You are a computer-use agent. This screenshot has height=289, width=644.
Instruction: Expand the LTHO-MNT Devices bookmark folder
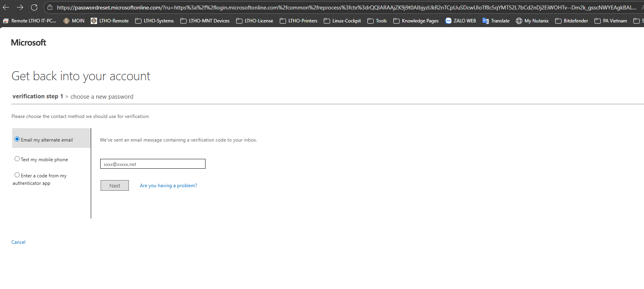205,21
